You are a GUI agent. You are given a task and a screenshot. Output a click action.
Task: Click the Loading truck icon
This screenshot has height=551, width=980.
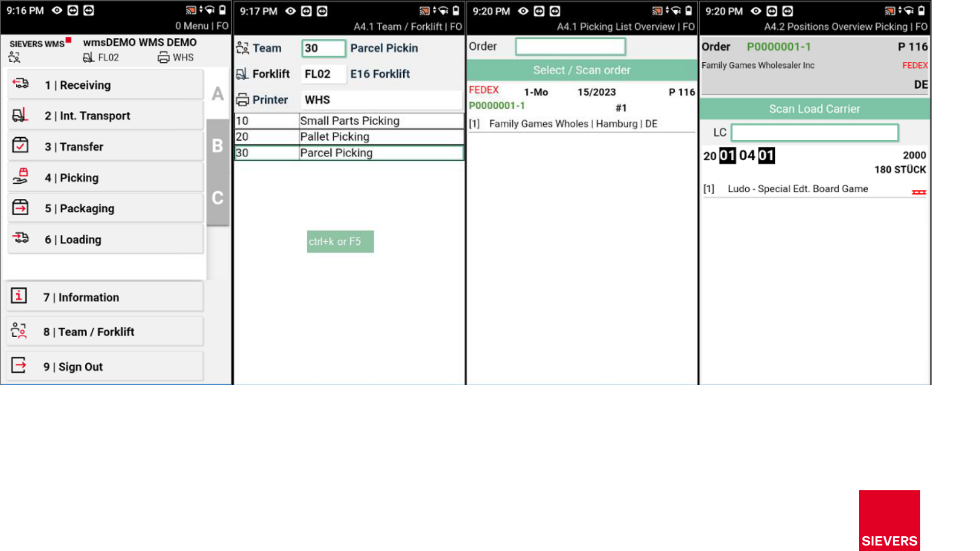tap(20, 238)
